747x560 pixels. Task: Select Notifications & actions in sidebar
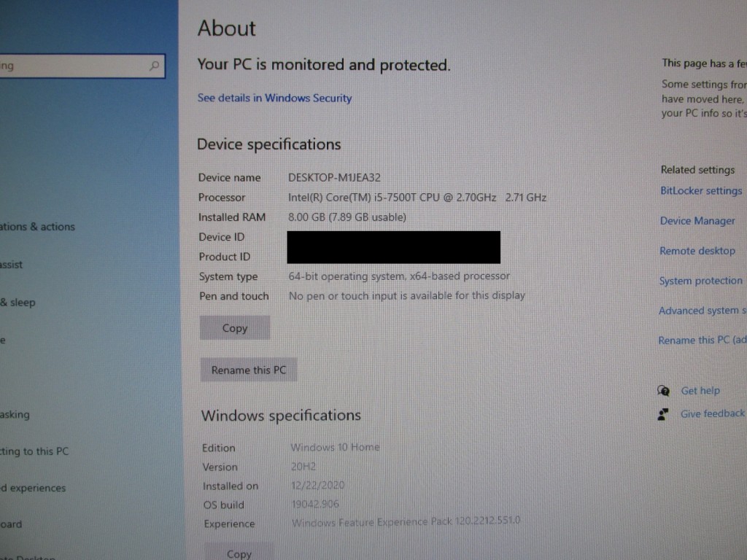point(38,227)
